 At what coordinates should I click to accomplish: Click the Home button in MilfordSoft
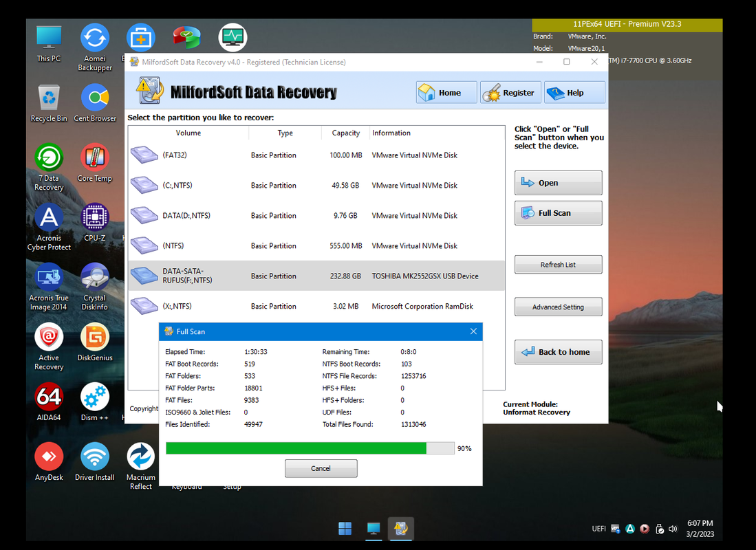[x=446, y=93]
